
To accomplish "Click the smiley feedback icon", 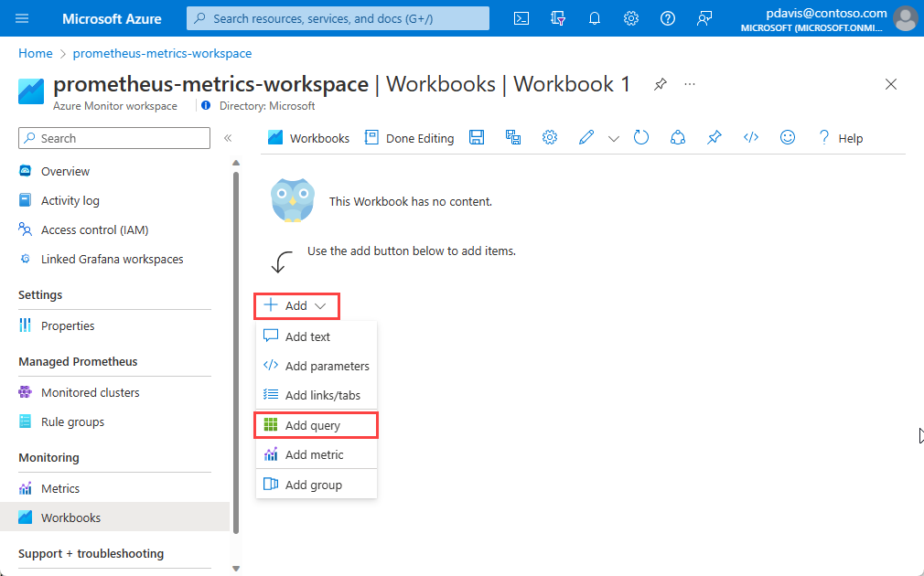I will coord(788,138).
